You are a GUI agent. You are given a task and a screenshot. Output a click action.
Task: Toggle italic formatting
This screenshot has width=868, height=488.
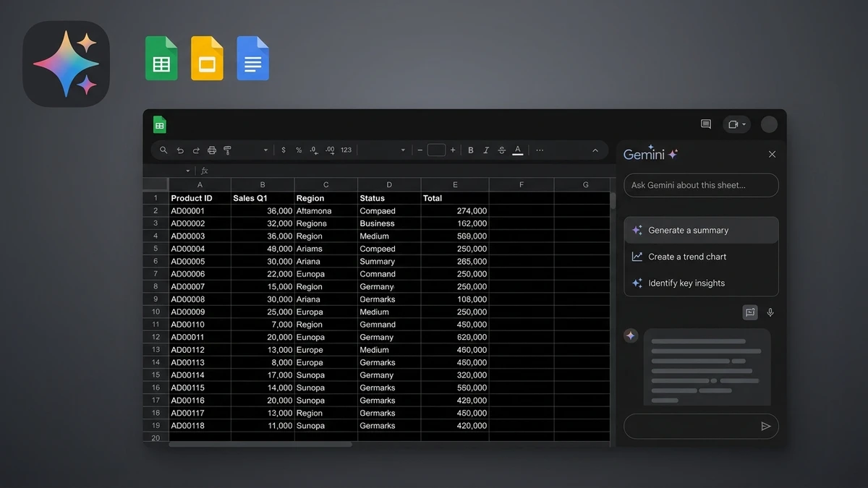[x=486, y=150]
